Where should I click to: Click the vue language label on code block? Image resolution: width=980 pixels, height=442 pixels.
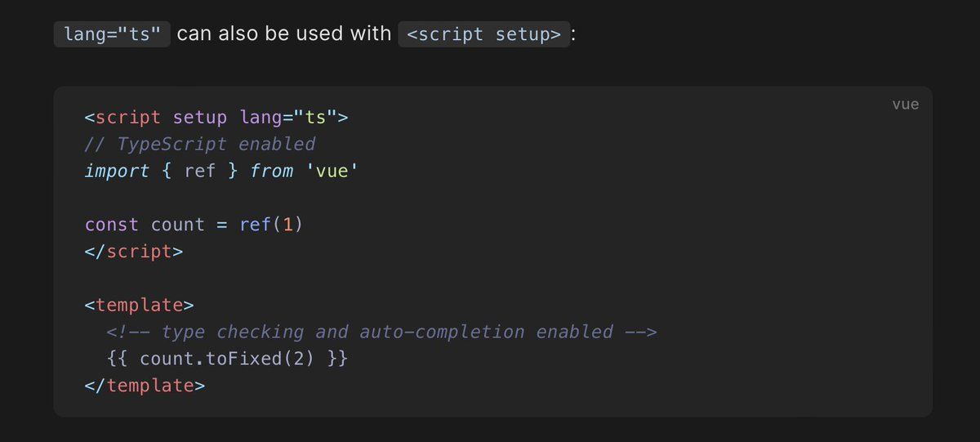(905, 105)
